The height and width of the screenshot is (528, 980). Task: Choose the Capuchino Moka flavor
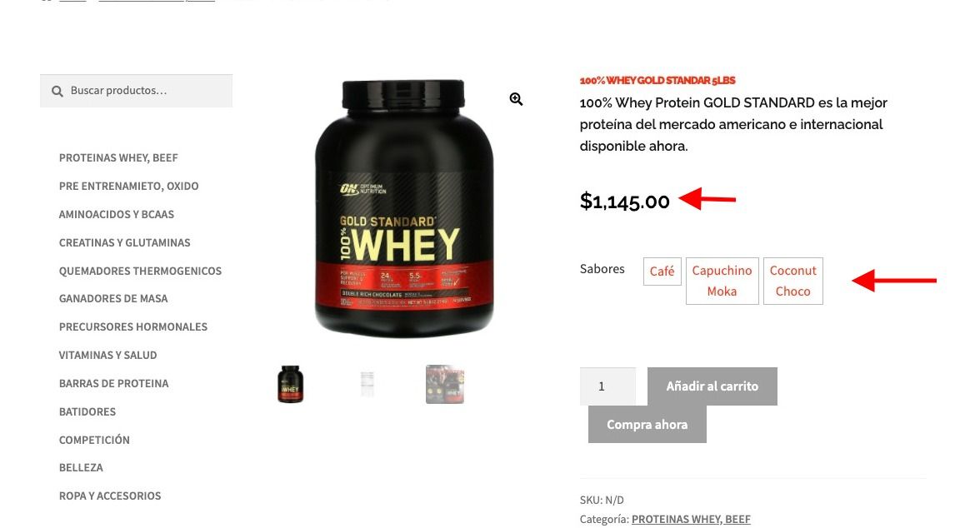tap(722, 281)
